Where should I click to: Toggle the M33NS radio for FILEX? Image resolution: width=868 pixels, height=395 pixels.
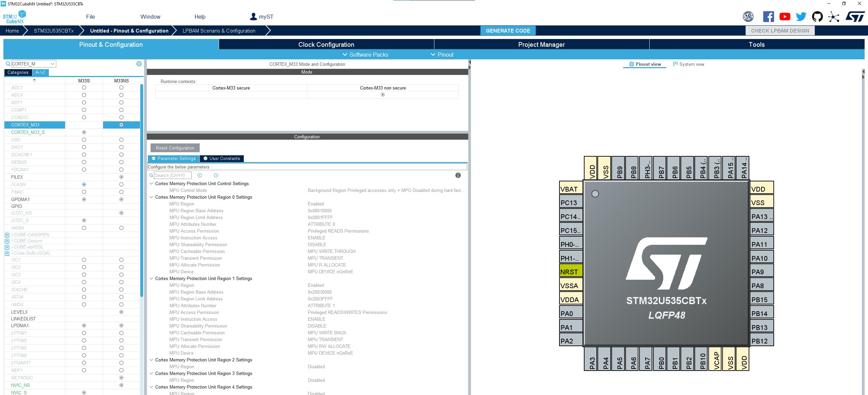(121, 177)
